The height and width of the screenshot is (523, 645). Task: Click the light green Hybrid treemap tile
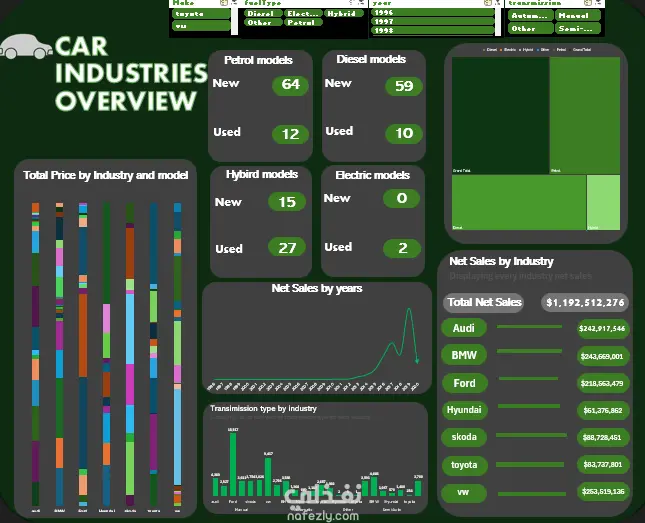pos(603,202)
